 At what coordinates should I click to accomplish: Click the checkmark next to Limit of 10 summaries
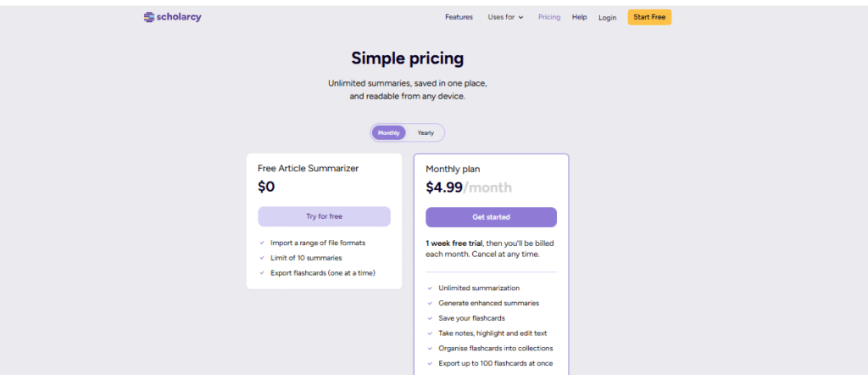click(262, 258)
